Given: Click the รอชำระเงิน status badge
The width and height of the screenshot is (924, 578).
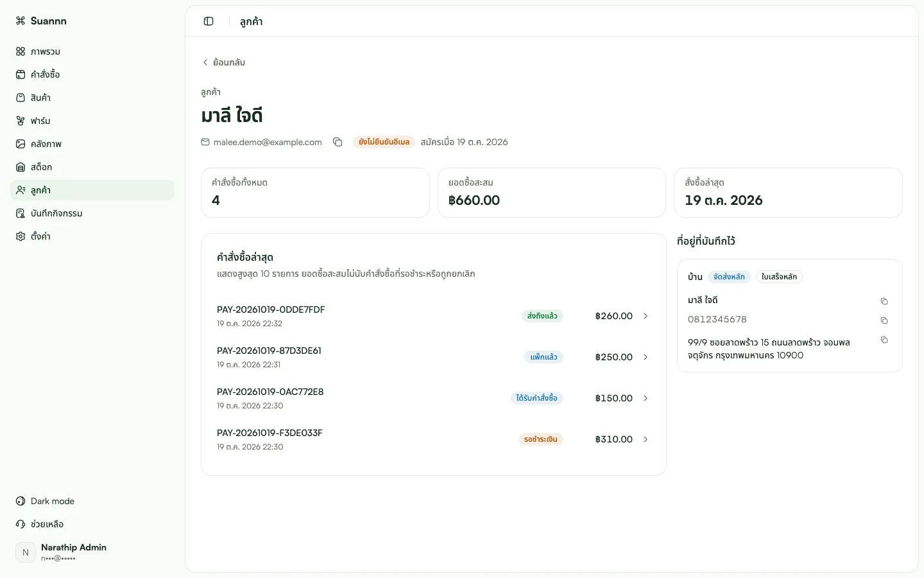Looking at the screenshot, I should point(540,439).
